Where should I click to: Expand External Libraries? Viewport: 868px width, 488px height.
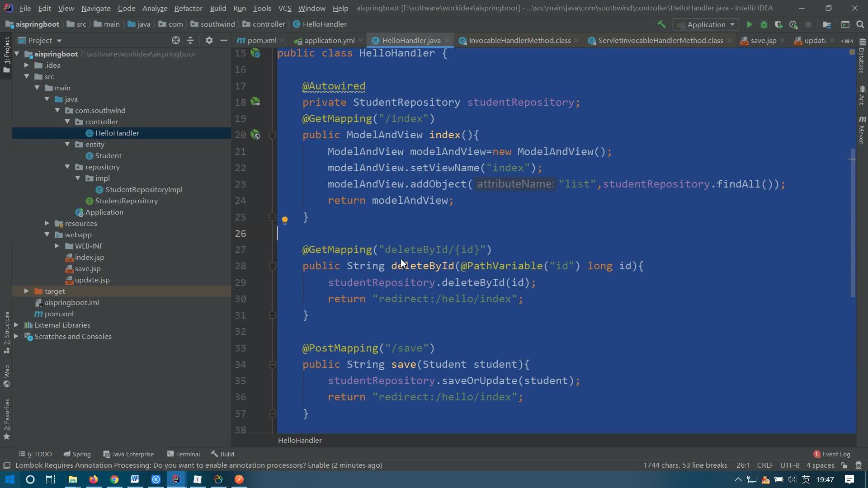click(16, 325)
